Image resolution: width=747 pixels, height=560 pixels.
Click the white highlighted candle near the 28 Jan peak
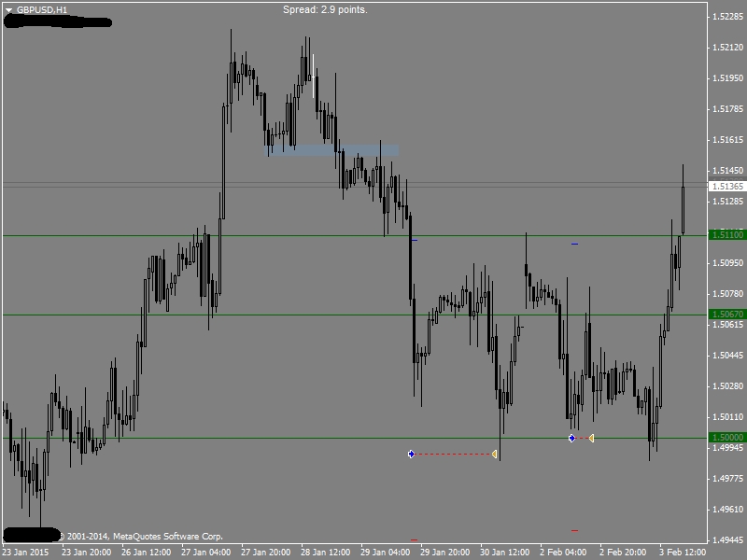click(x=313, y=77)
